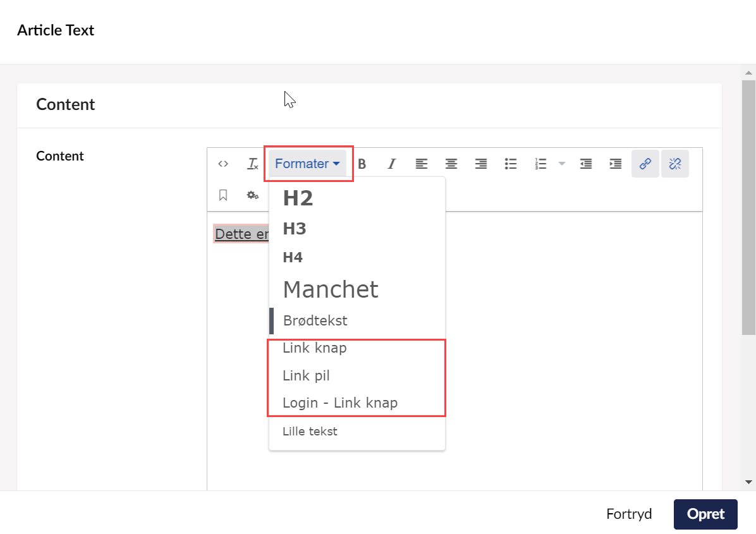Align text to the left

pyautogui.click(x=421, y=164)
